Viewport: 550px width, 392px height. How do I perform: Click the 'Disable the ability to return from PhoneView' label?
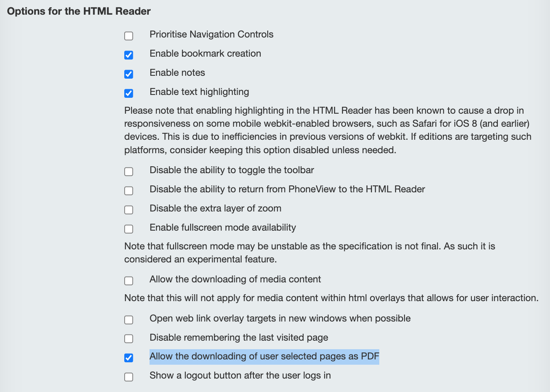(x=287, y=189)
